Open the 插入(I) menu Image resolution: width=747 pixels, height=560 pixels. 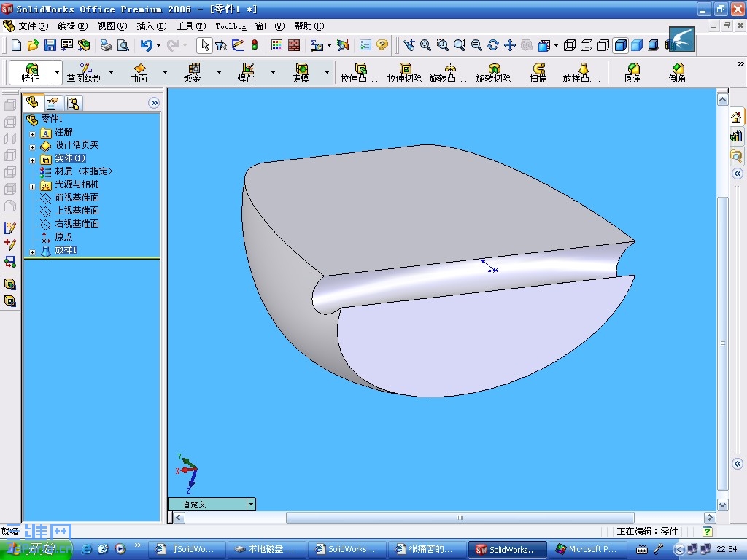pos(151,26)
